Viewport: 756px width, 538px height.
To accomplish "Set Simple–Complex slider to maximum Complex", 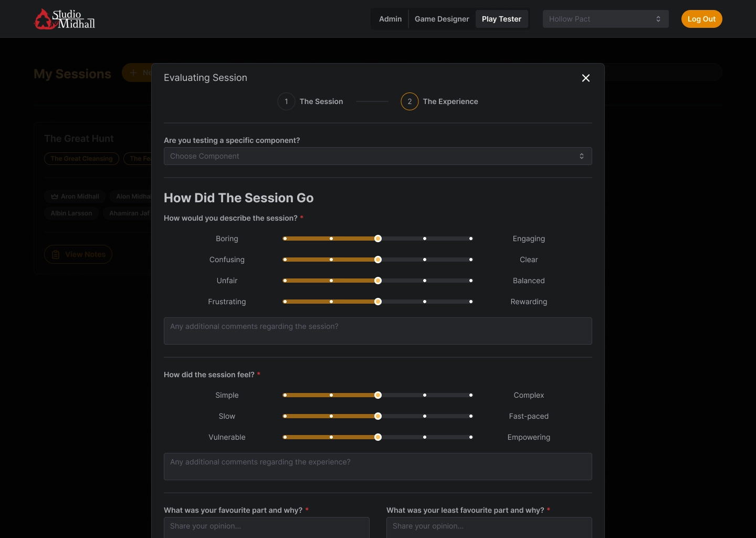I will 471,395.
